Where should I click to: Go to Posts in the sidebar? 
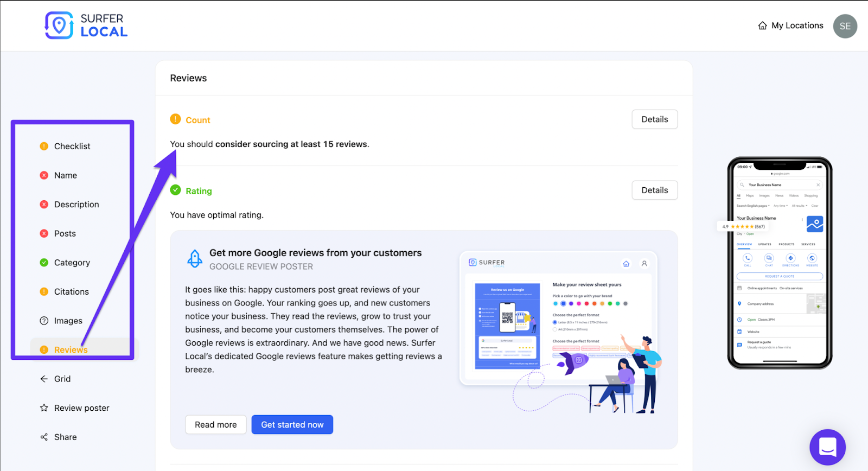[65, 233]
